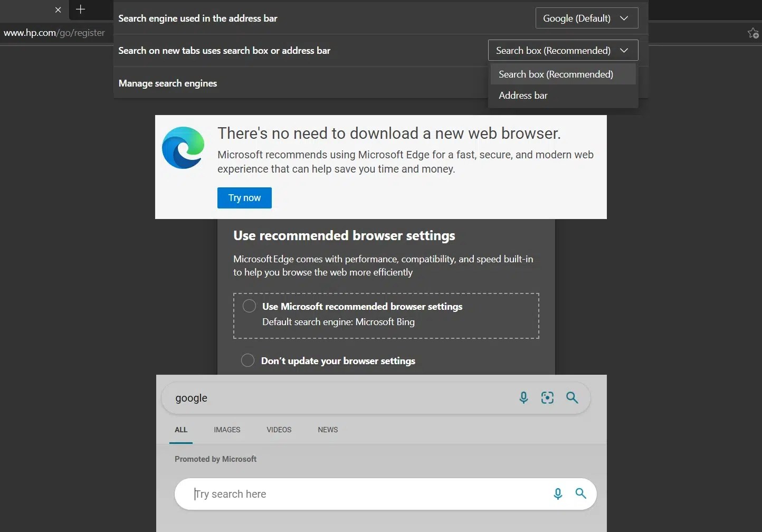762x532 pixels.
Task: Open Search box (Recommended) dropdown
Action: pos(563,50)
